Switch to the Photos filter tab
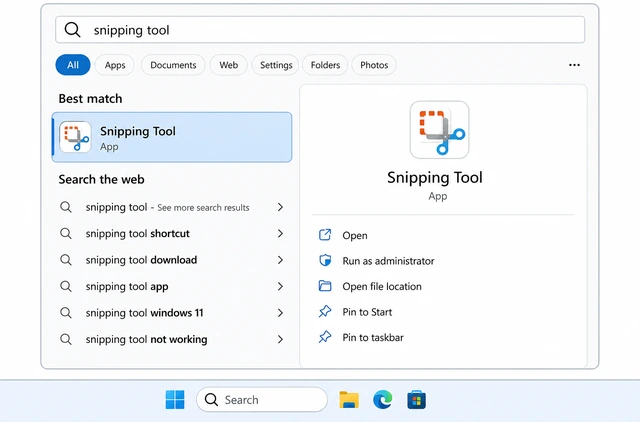Screen dimensions: 640x422 tap(374, 65)
